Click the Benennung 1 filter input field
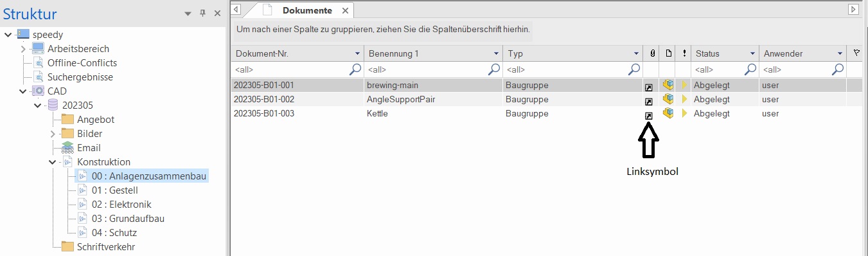Image resolution: width=868 pixels, height=256 pixels. click(x=425, y=69)
